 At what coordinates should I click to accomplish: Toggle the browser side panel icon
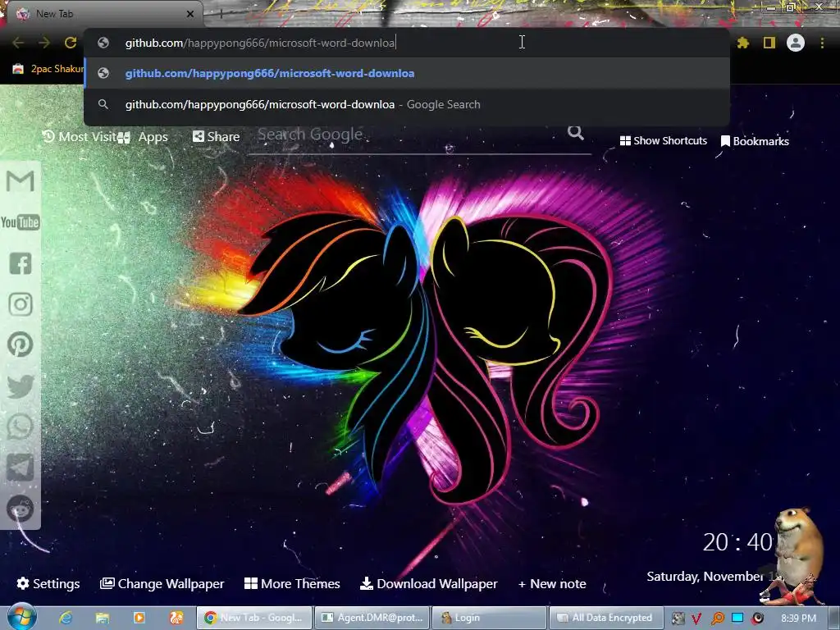coord(769,43)
